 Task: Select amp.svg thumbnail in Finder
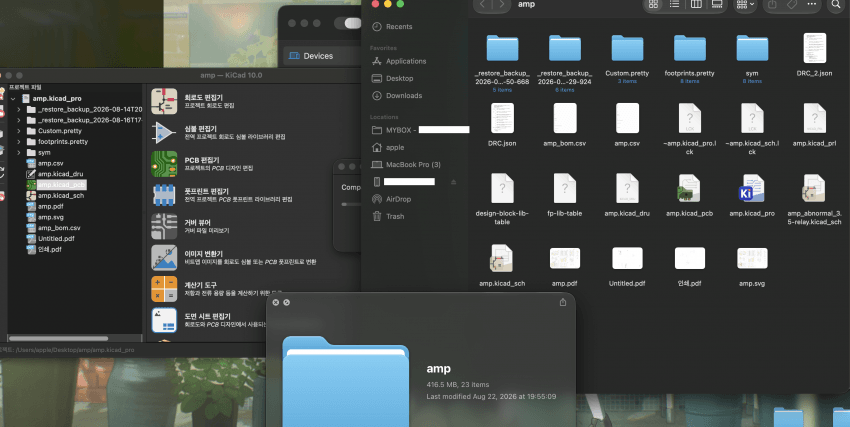coord(752,258)
